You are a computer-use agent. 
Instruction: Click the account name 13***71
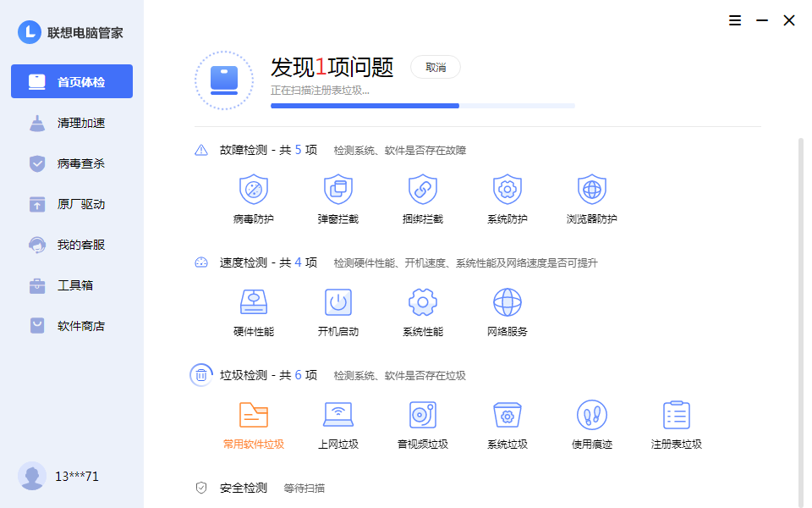[77, 477]
